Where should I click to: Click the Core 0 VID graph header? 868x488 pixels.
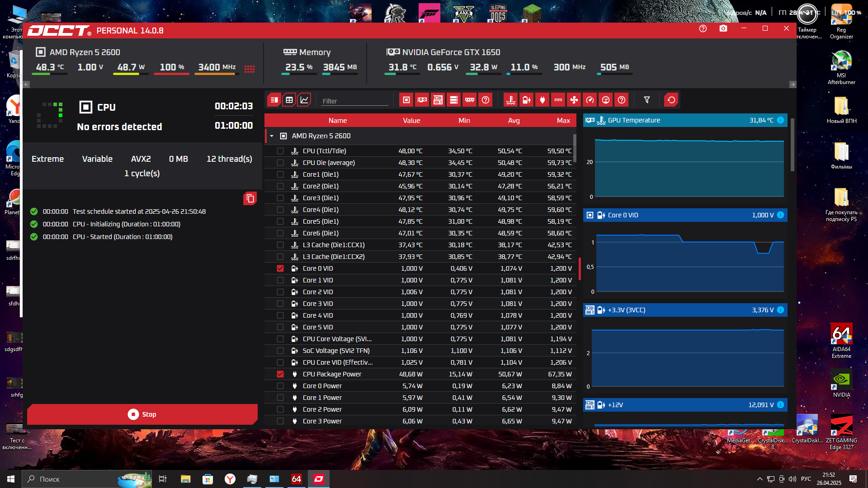(685, 215)
